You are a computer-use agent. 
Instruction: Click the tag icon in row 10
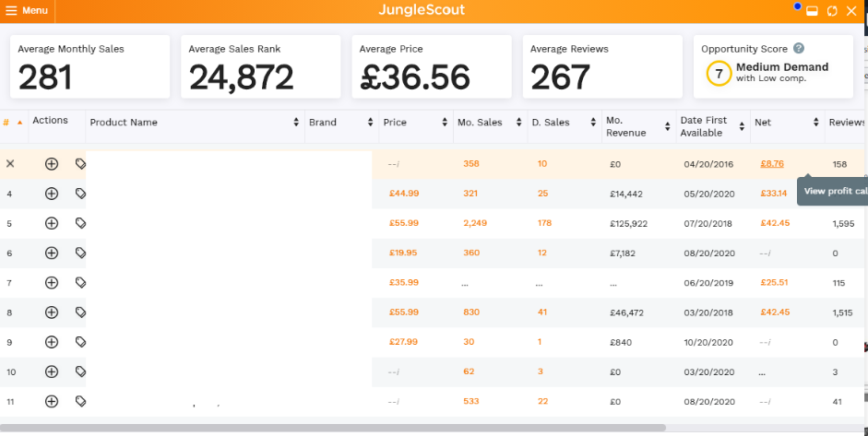80,371
